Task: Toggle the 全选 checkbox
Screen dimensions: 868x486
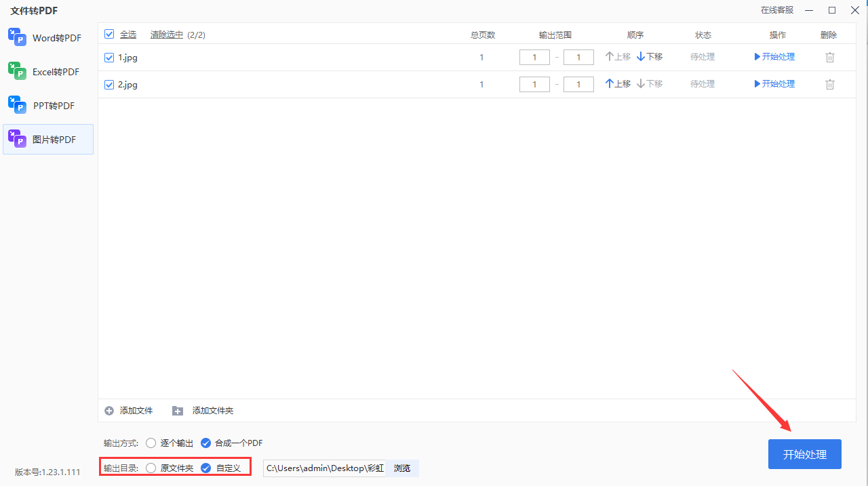Action: tap(109, 34)
